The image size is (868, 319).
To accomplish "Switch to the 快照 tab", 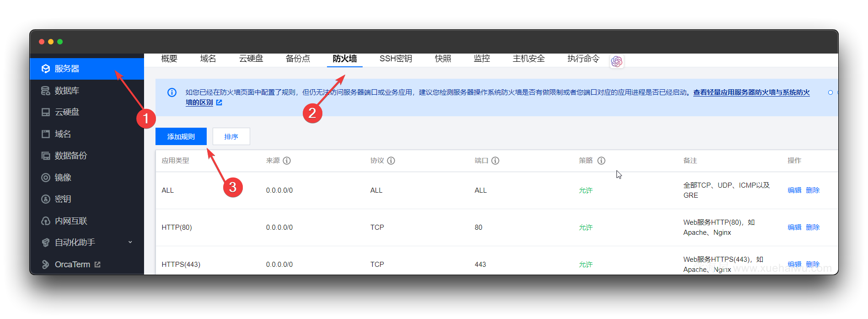I will point(443,59).
